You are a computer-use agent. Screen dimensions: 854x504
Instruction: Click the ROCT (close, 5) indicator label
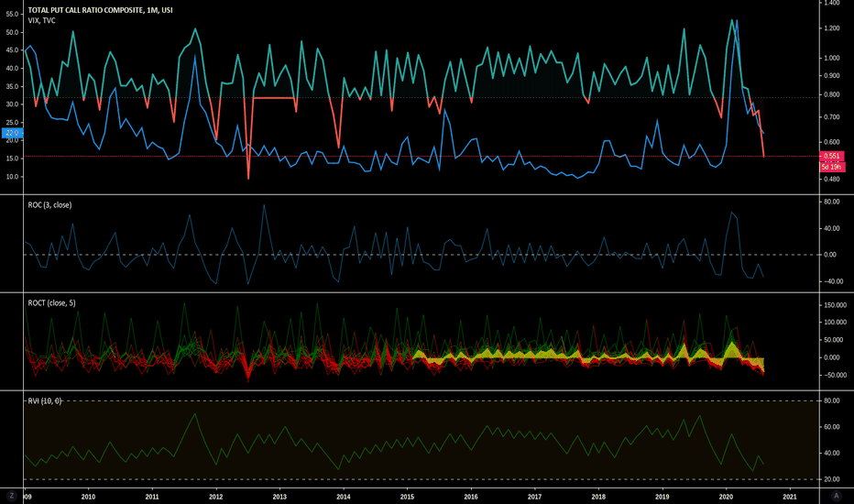point(51,303)
